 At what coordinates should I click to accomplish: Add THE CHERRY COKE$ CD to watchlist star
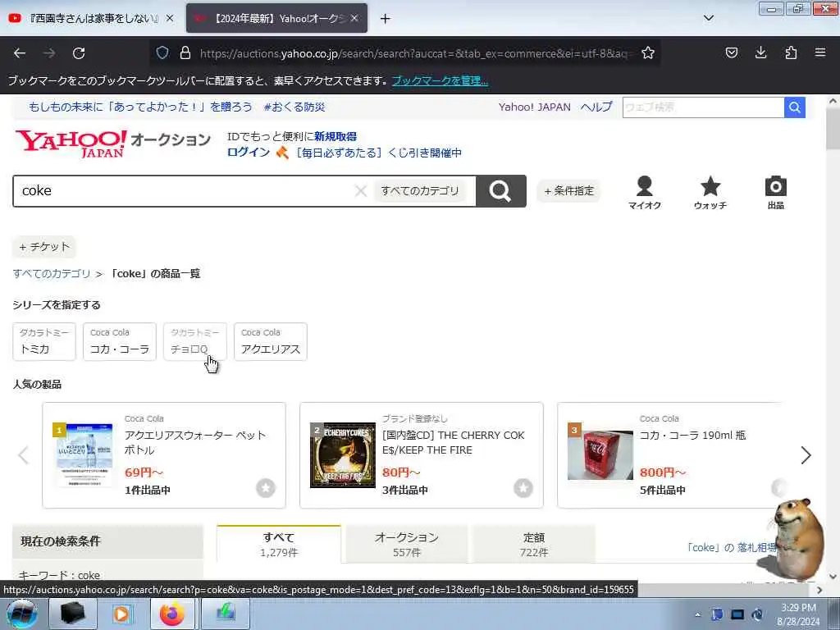[x=523, y=488]
